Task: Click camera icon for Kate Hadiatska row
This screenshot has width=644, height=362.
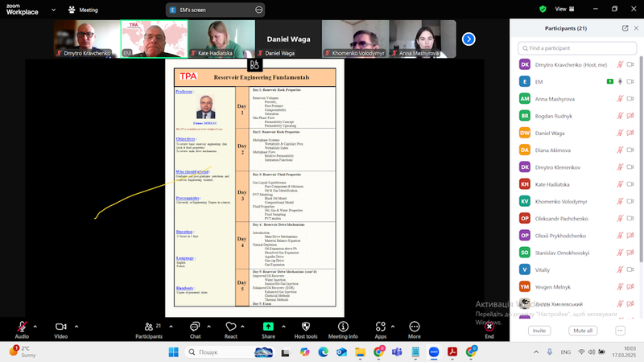Action: 630,184
